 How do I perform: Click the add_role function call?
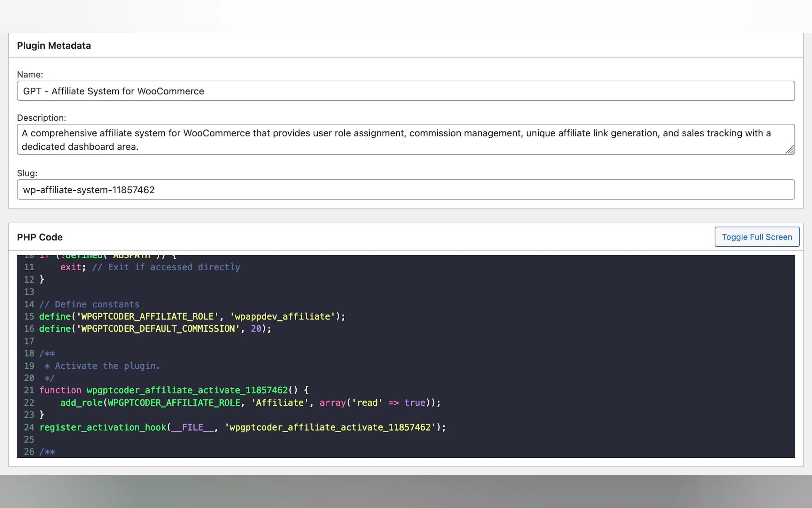(81, 402)
